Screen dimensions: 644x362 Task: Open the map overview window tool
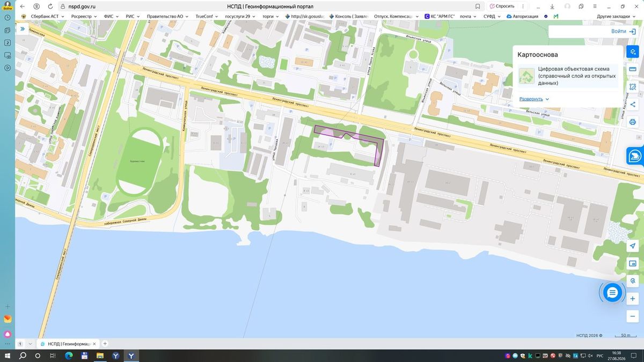(633, 263)
